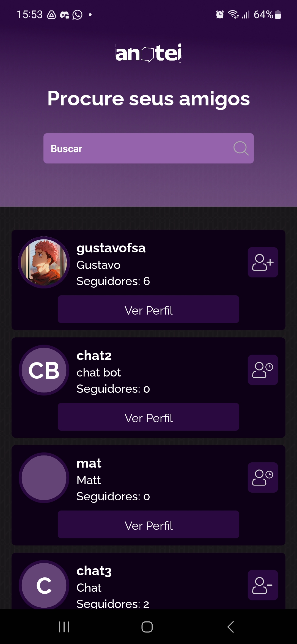The width and height of the screenshot is (297, 644).
Task: Follow gustavofsa with add-user icon
Action: [263, 262]
